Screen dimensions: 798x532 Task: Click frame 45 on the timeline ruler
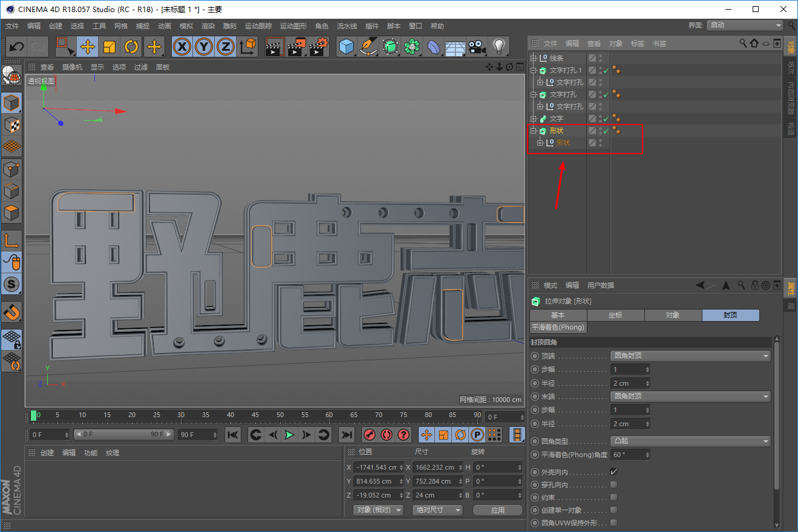click(x=255, y=415)
